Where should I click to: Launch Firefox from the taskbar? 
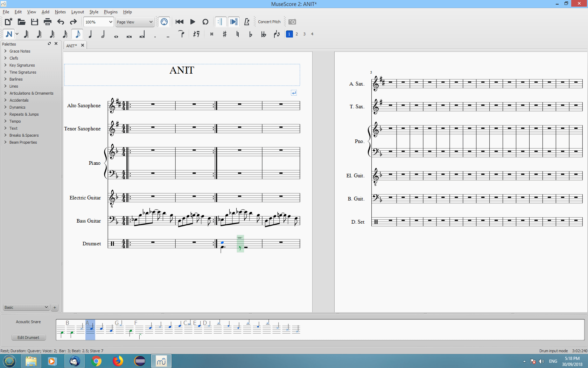tap(118, 361)
